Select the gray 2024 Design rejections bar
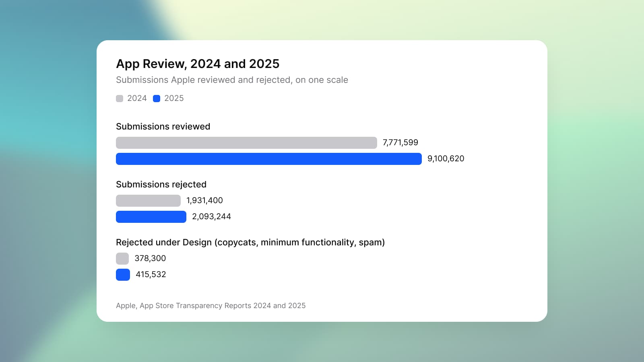Screen dimensions: 644x362 pyautogui.click(x=122, y=259)
